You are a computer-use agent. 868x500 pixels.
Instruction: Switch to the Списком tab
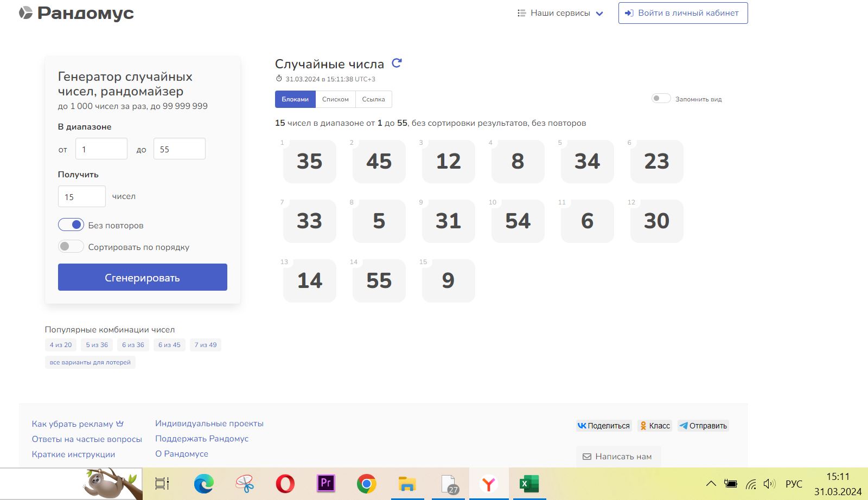tap(335, 99)
